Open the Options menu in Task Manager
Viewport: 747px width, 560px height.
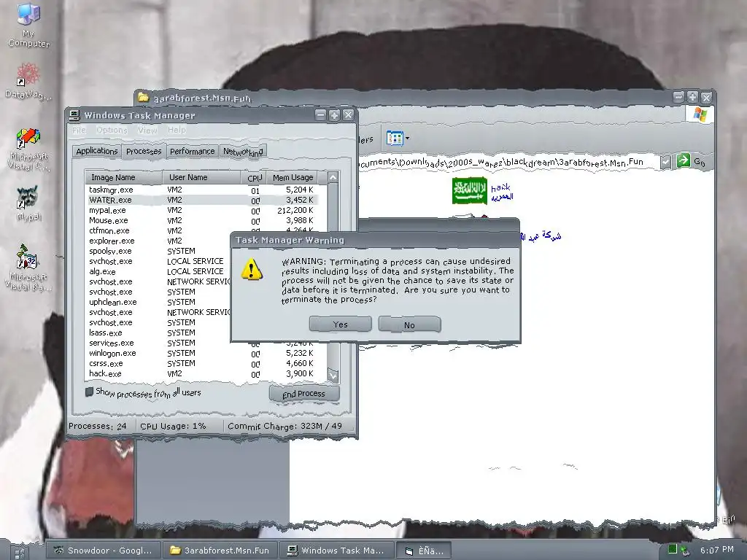coord(112,130)
